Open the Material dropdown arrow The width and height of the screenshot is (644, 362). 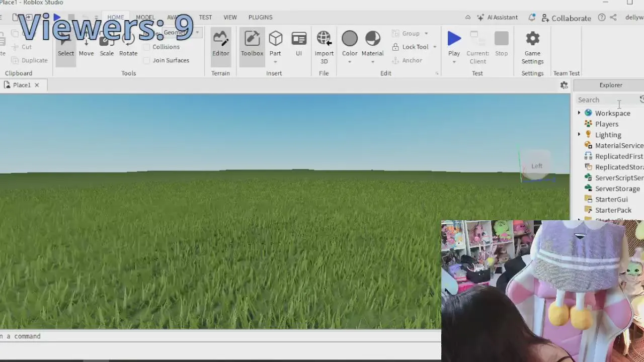373,62
